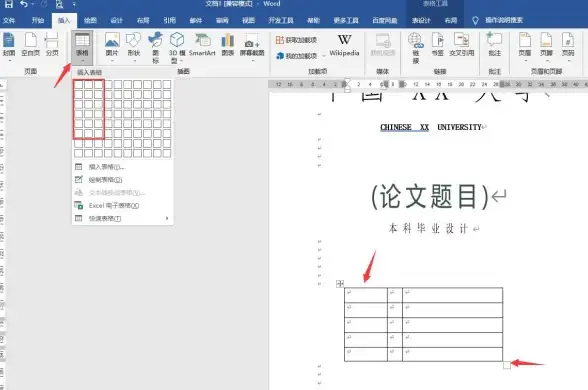Open the undo history dropdown arrow
This screenshot has width=588, height=390.
32,4
